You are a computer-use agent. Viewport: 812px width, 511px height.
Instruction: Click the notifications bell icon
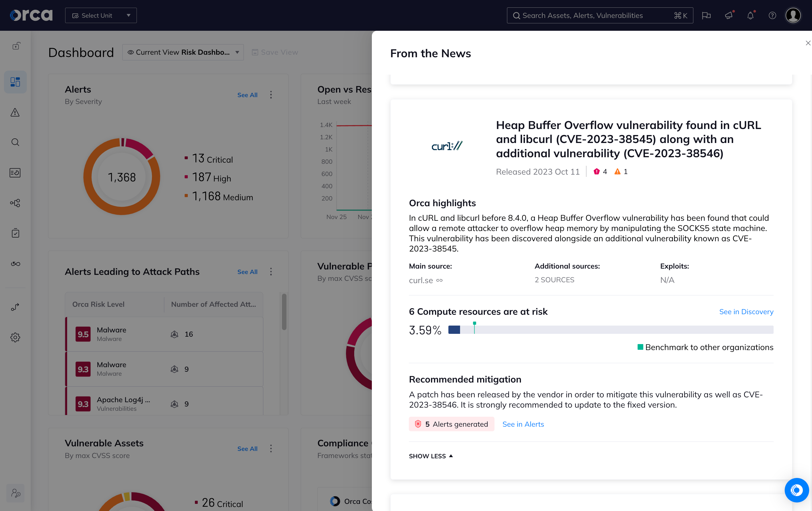click(x=750, y=16)
